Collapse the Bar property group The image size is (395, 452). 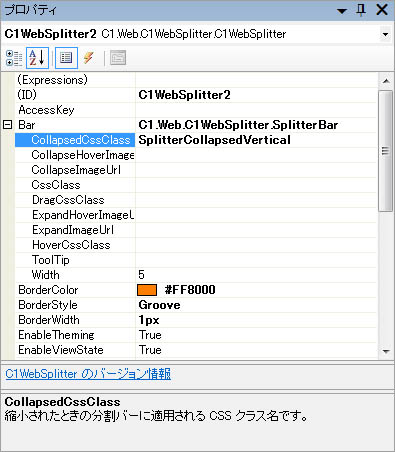8,125
